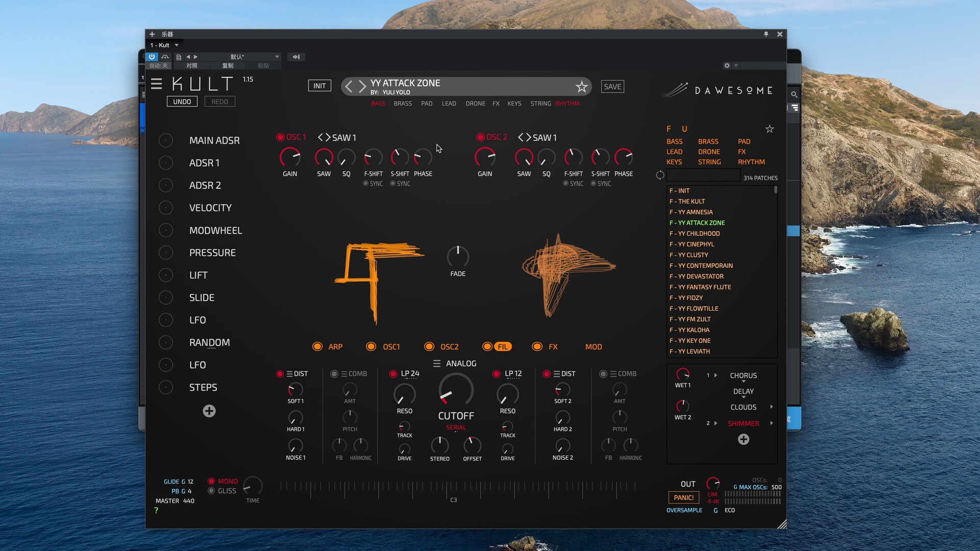This screenshot has width=980, height=551.
Task: Add a new FX slot plus icon
Action: (743, 439)
